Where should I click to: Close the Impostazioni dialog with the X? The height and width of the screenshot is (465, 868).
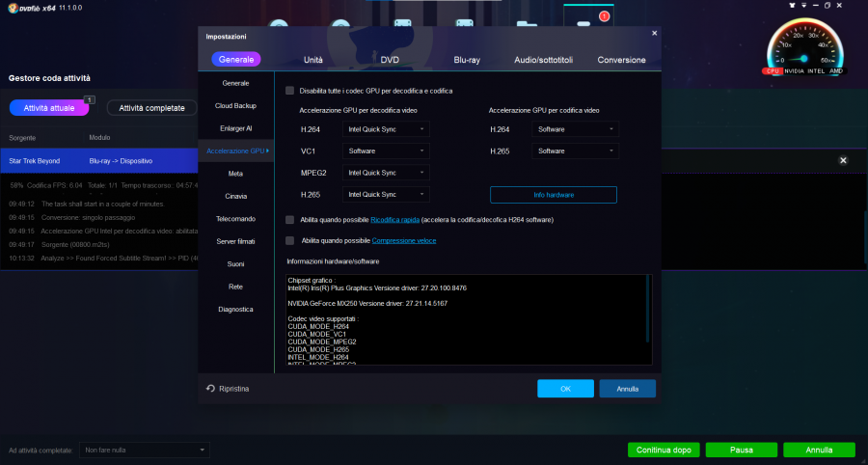(x=654, y=33)
